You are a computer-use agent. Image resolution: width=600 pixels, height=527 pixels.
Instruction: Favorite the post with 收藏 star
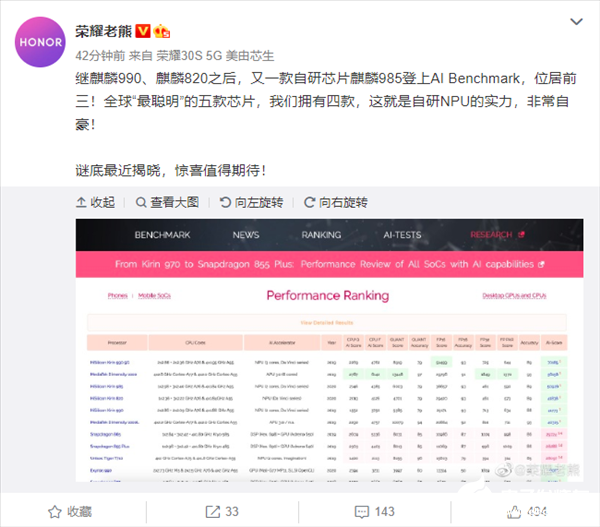[x=70, y=512]
